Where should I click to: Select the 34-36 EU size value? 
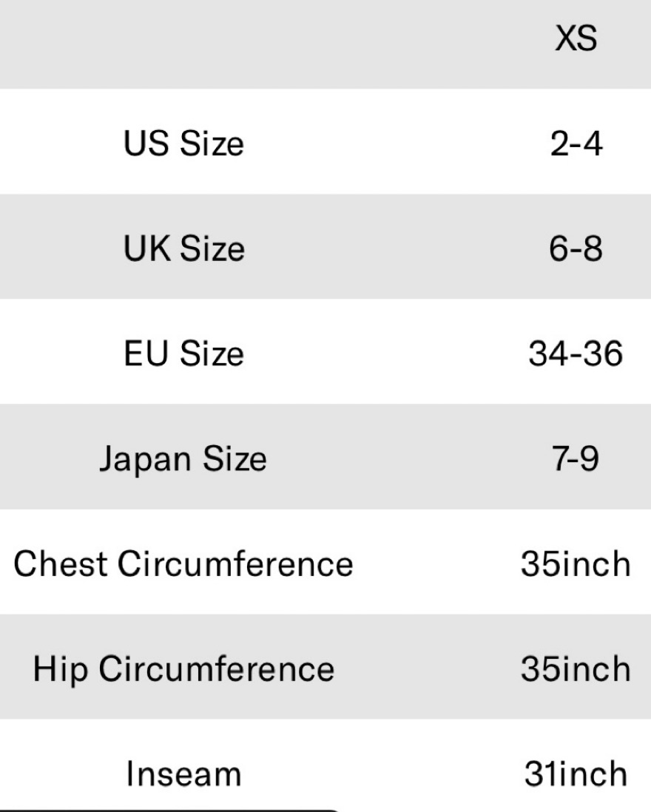tap(576, 353)
